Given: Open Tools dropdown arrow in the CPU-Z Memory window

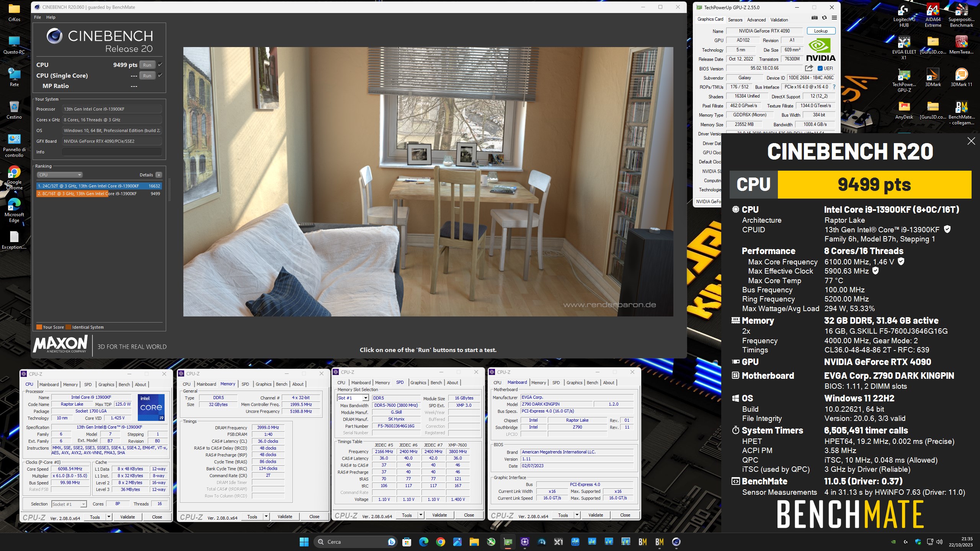Looking at the screenshot, I should tap(266, 517).
